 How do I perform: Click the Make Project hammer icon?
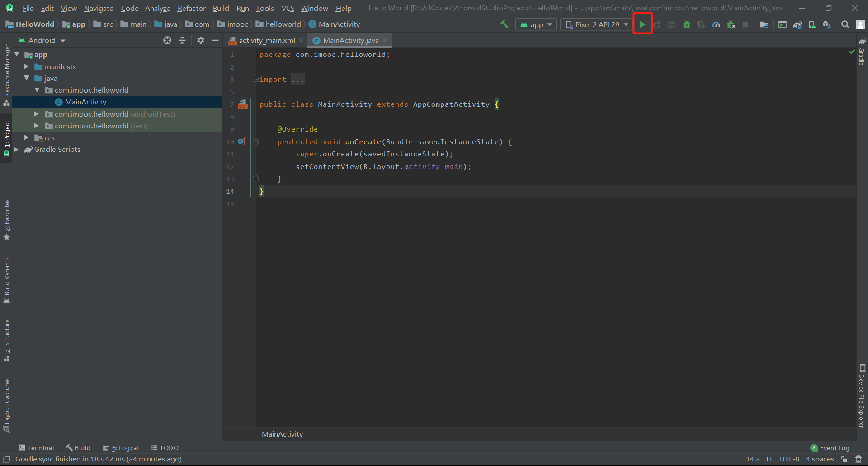[504, 24]
